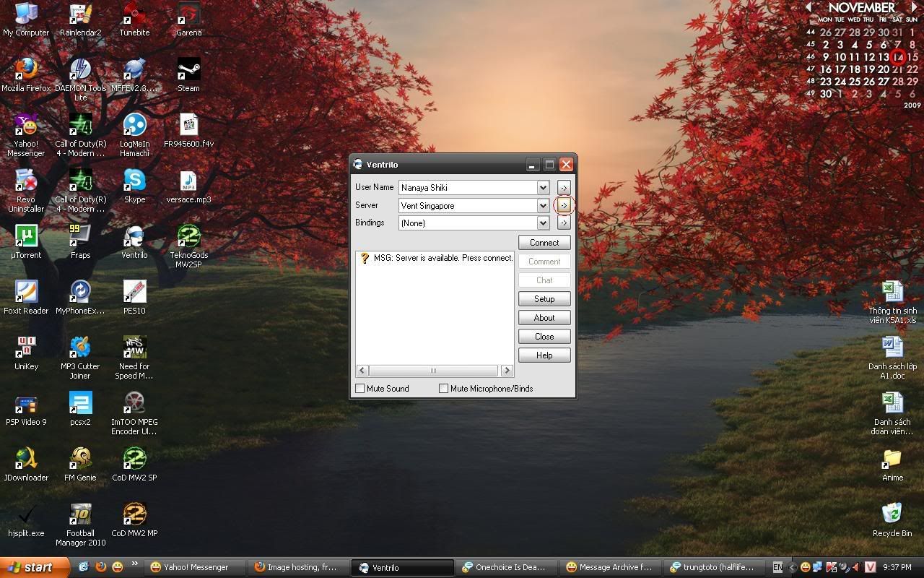Open the Recycle Bin
This screenshot has height=578, width=924.
[892, 520]
